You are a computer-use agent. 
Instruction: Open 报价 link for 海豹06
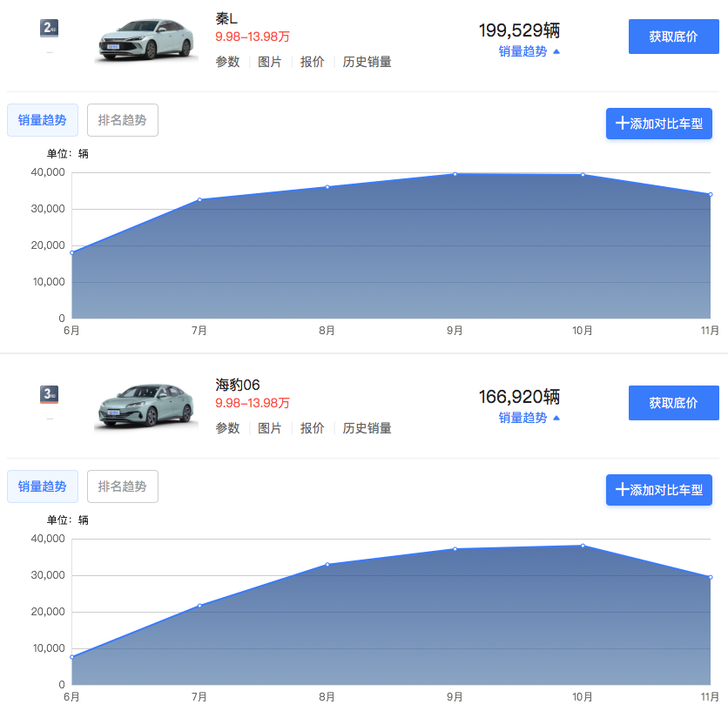[312, 428]
